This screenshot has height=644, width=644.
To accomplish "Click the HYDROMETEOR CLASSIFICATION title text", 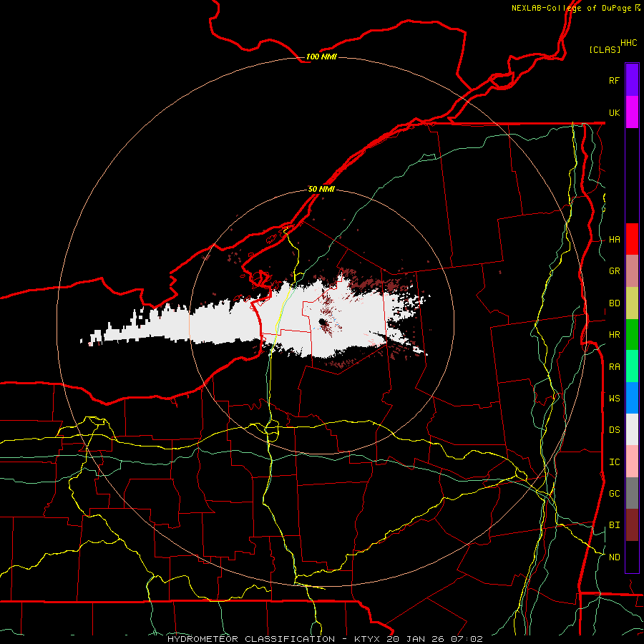I will pyautogui.click(x=251, y=639).
